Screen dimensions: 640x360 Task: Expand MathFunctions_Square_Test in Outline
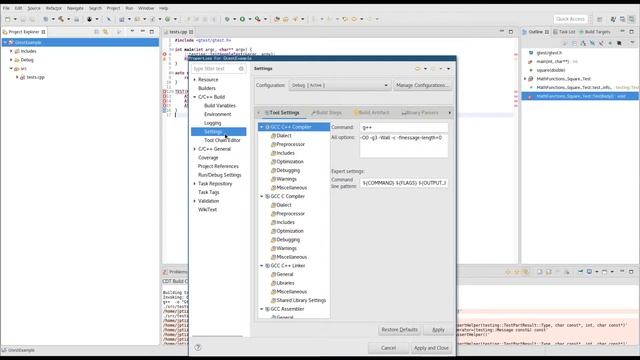tap(525, 79)
